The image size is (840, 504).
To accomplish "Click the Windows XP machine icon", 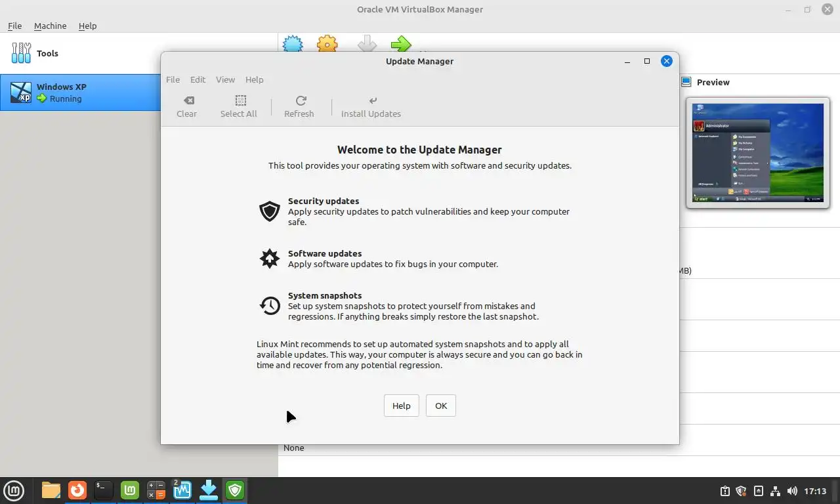I will tap(21, 93).
